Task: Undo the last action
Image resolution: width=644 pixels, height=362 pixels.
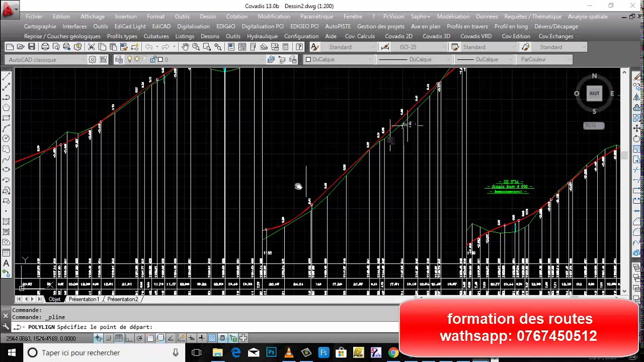Action: point(149,47)
